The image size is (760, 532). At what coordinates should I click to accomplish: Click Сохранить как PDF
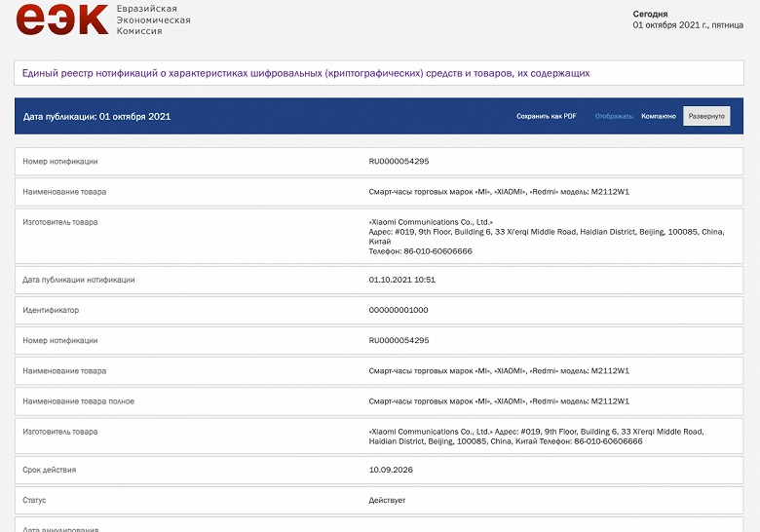tap(547, 116)
